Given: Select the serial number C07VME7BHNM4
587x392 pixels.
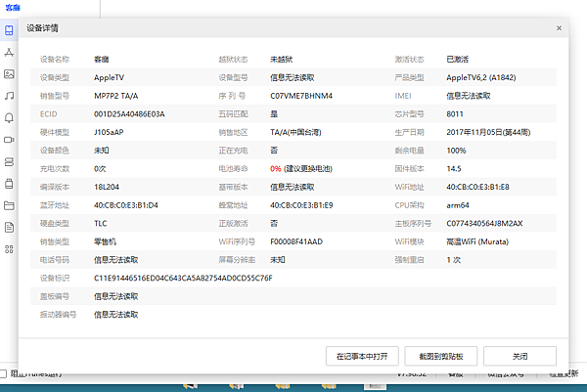Looking at the screenshot, I should [x=301, y=96].
